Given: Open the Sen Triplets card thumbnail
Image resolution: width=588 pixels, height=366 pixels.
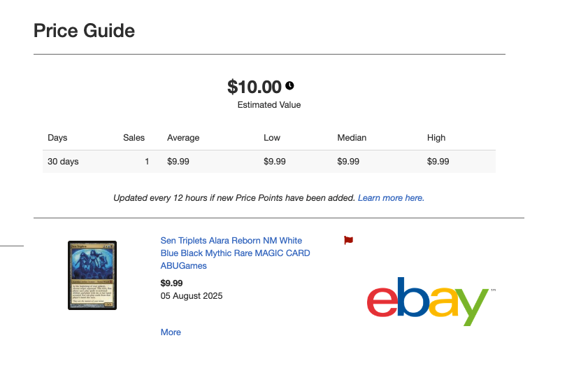Looking at the screenshot, I should click(92, 275).
